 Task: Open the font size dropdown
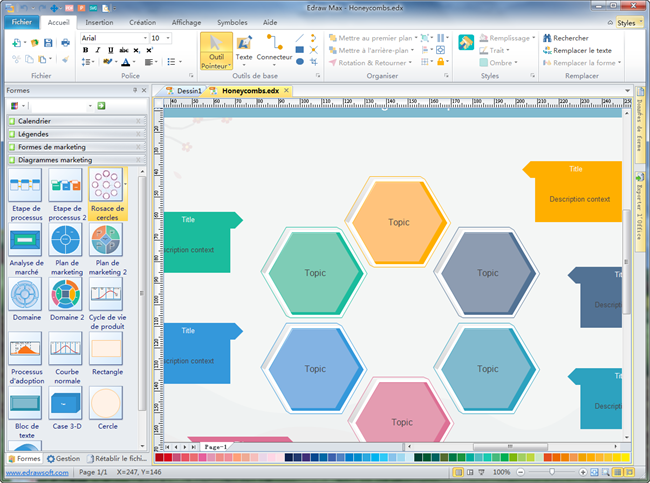point(168,38)
